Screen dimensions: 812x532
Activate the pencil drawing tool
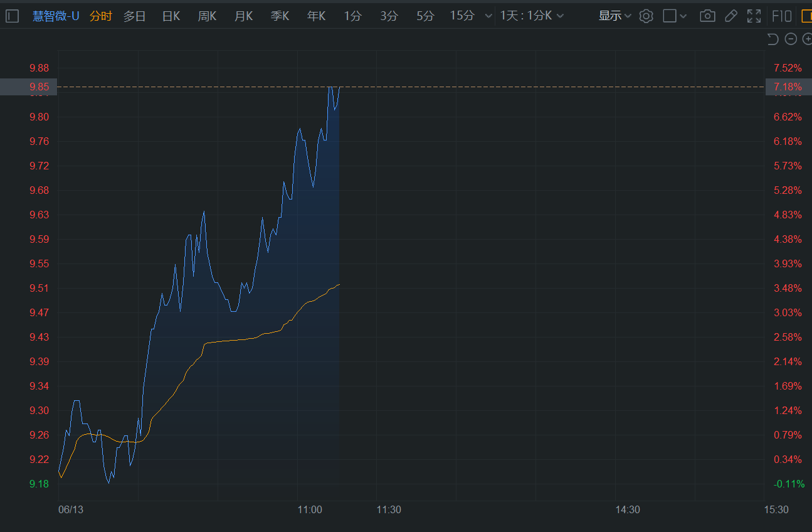click(731, 16)
